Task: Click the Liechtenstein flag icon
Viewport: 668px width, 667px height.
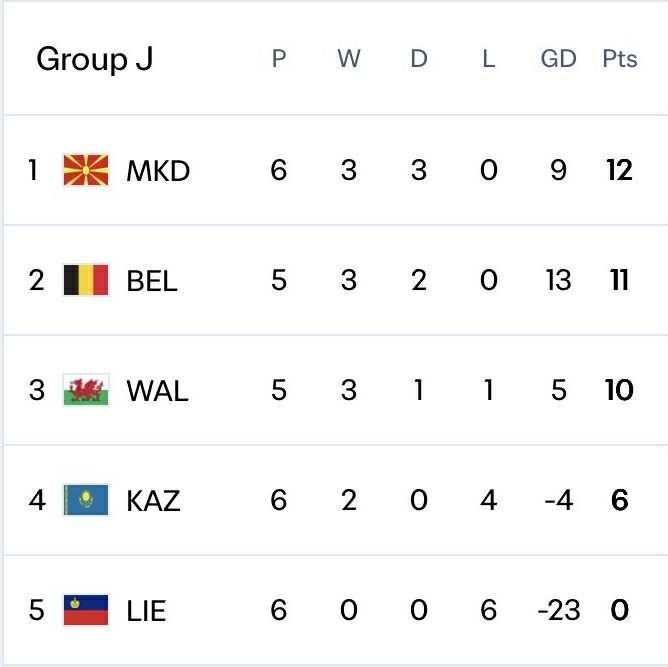Action: (85, 610)
